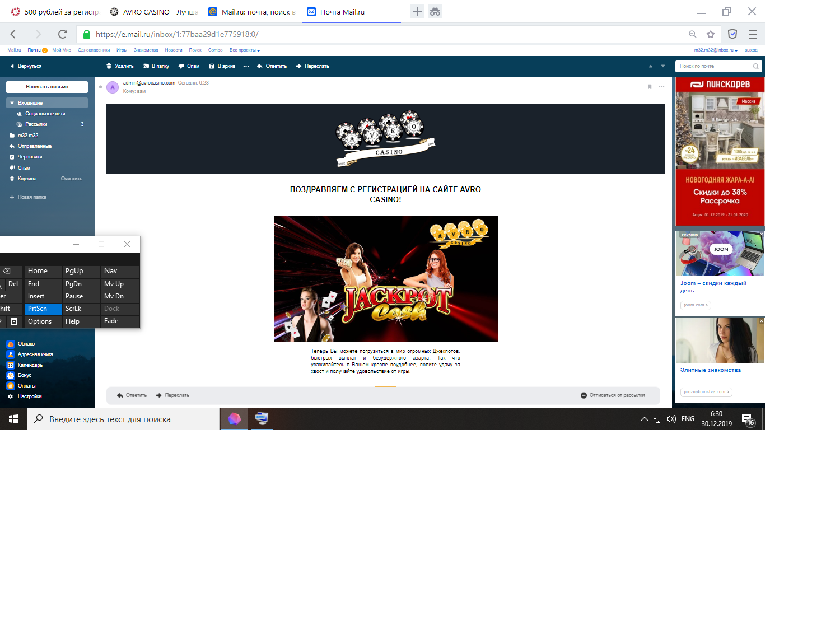Create a folder with Новая папка
Viewport: 840px width, 630px height.
pyautogui.click(x=28, y=197)
